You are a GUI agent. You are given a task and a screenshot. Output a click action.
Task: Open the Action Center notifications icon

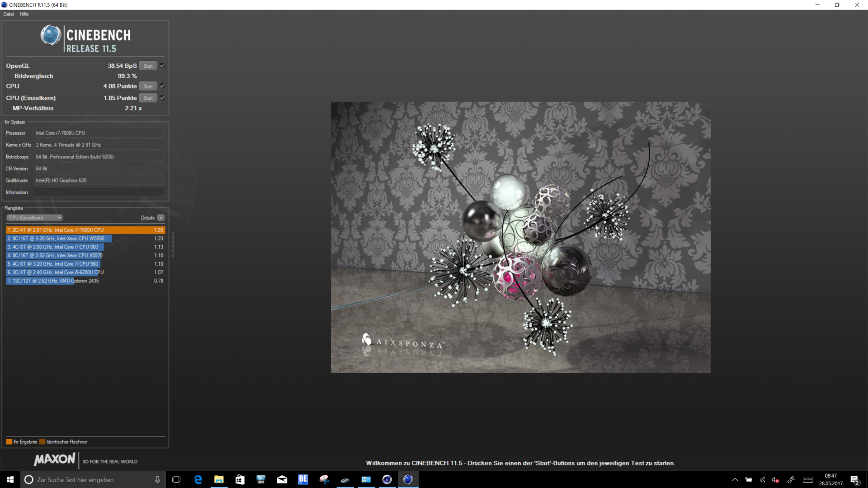(854, 480)
